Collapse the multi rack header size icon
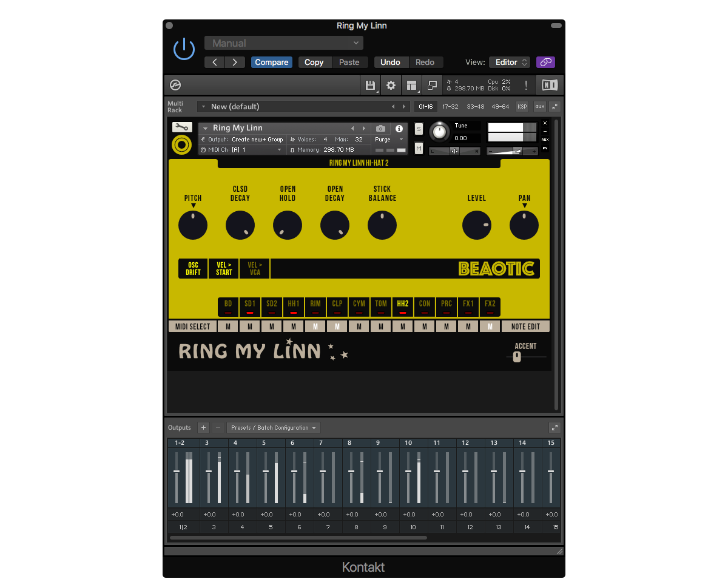The width and height of the screenshot is (728, 579). 554,107
